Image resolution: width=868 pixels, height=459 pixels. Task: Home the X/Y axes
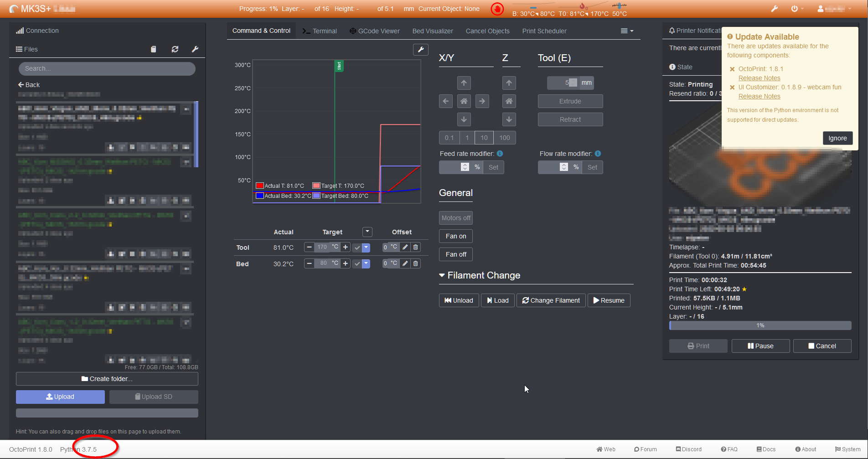pos(464,101)
